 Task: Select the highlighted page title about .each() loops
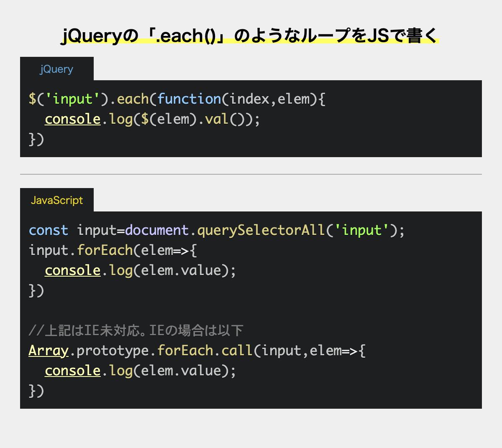250,36
